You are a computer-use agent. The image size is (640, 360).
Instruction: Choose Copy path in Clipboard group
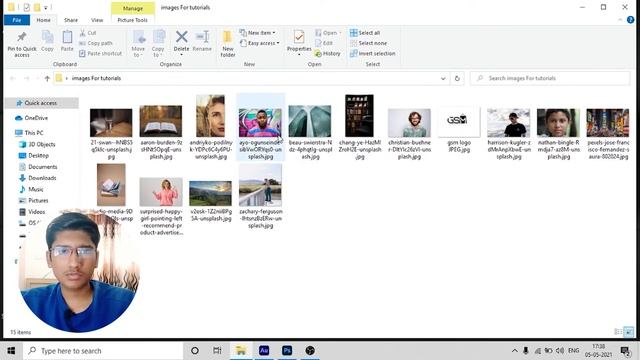click(x=96, y=43)
